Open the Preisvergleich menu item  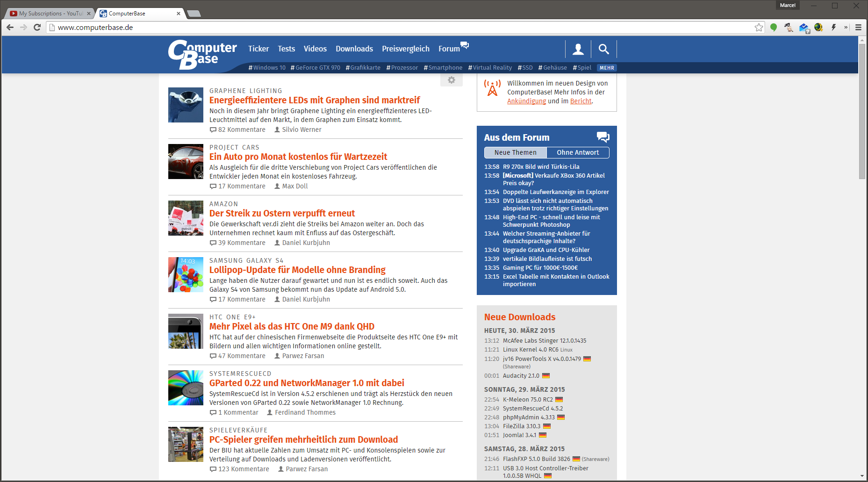pos(406,49)
